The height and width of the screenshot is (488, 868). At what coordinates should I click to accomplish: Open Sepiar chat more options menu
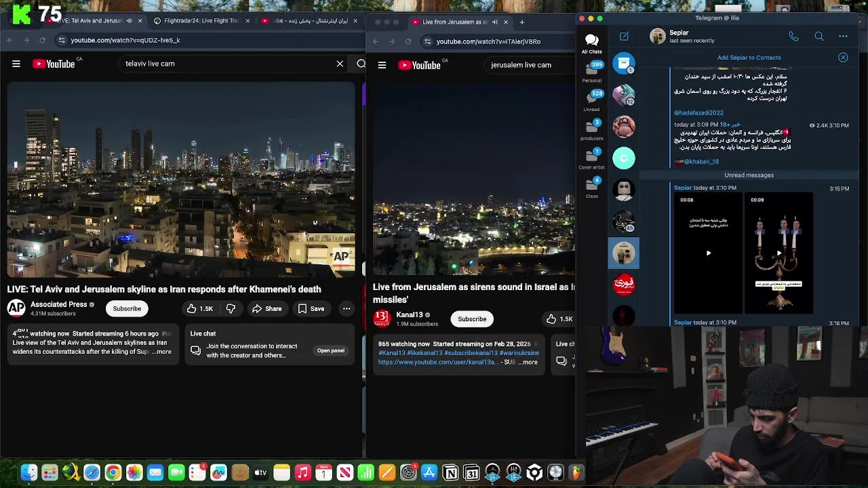point(843,36)
